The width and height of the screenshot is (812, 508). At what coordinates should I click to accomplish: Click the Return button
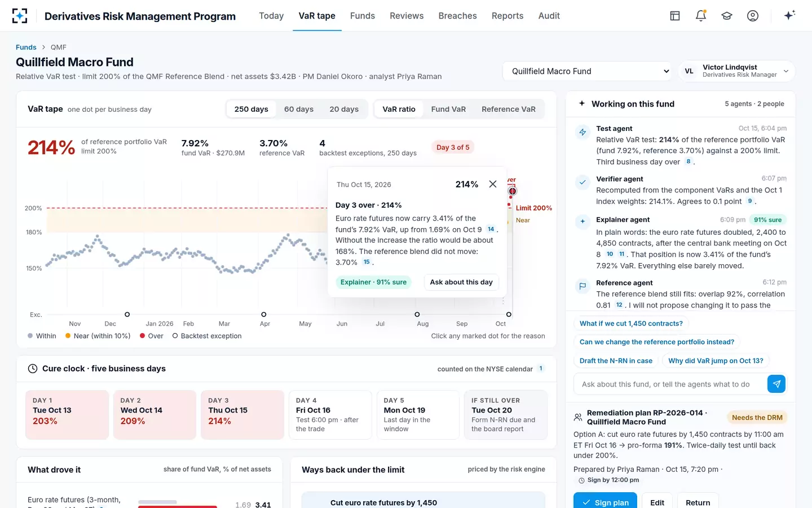click(x=698, y=502)
